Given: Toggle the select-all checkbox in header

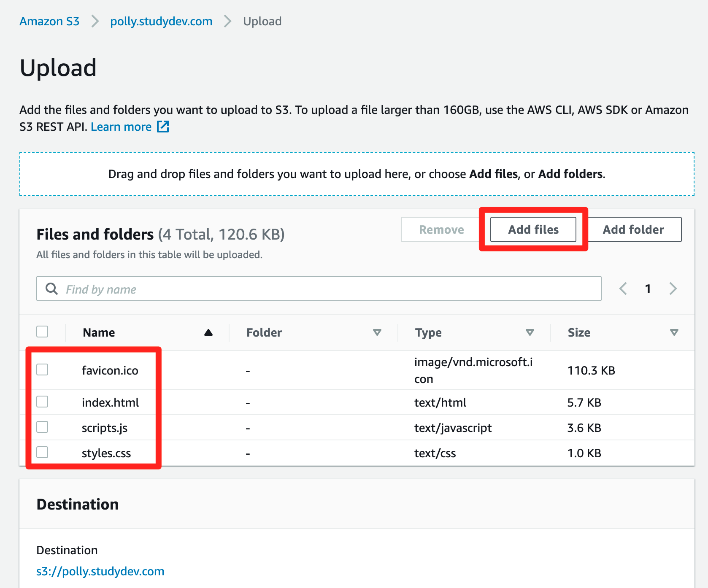Looking at the screenshot, I should 42,332.
